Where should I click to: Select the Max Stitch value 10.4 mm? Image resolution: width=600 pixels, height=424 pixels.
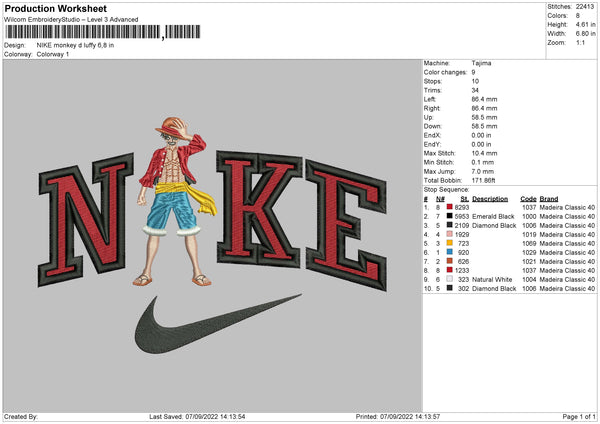484,153
